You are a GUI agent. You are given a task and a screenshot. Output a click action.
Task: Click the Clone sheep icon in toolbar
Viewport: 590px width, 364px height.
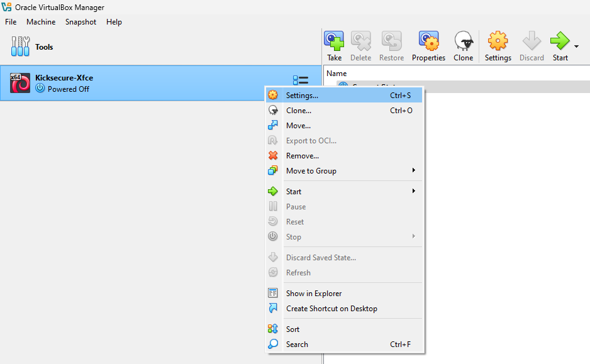(464, 41)
